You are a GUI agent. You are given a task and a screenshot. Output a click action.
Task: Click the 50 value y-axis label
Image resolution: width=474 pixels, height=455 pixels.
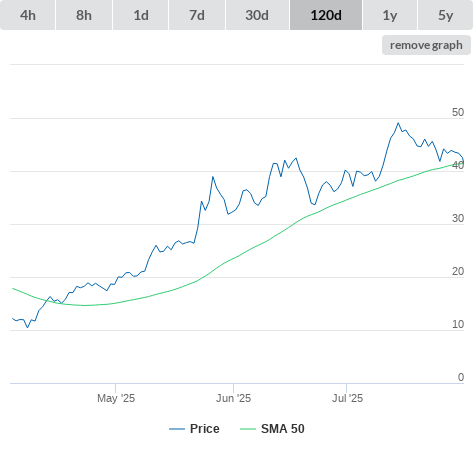(458, 112)
